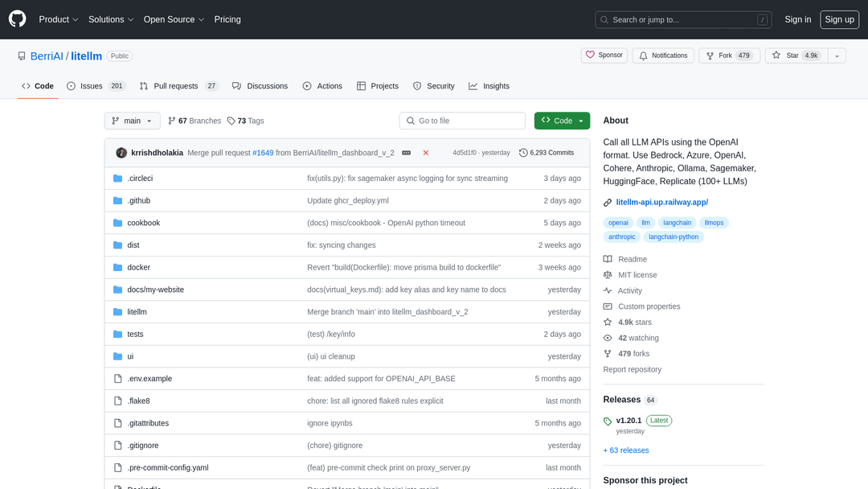This screenshot has height=489, width=868.
Task: Open the Solutions menu
Action: click(x=110, y=19)
